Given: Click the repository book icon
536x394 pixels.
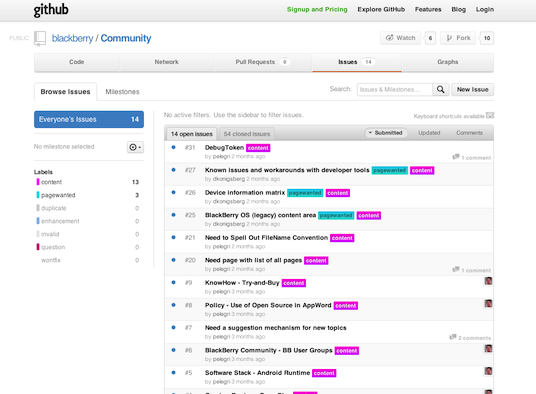Looking at the screenshot, I should pyautogui.click(x=40, y=38).
